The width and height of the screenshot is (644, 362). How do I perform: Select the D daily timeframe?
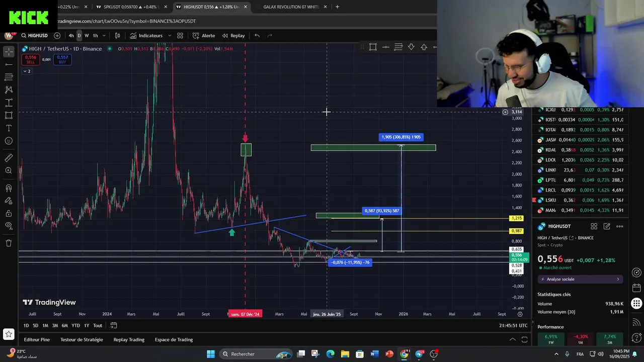tap(79, 36)
